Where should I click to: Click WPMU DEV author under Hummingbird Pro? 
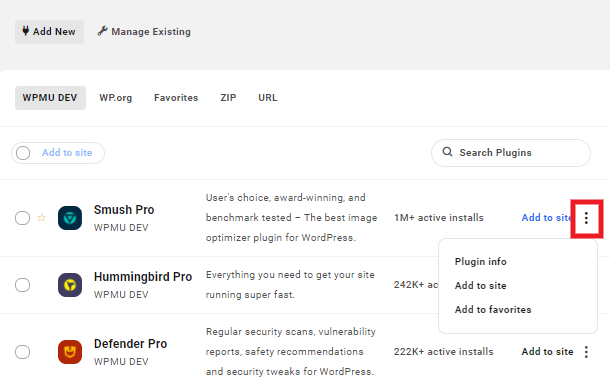(121, 295)
